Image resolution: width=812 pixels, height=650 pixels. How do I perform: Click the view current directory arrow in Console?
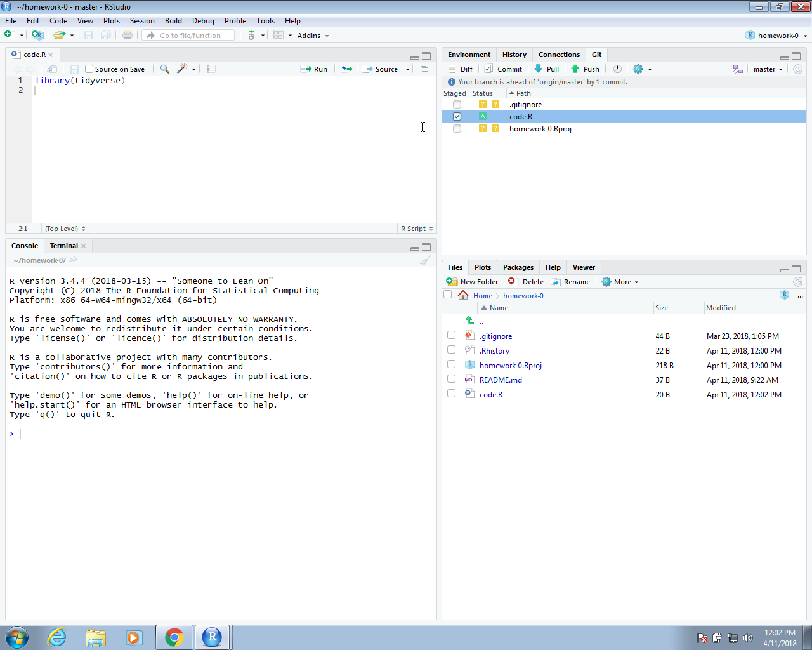click(74, 260)
